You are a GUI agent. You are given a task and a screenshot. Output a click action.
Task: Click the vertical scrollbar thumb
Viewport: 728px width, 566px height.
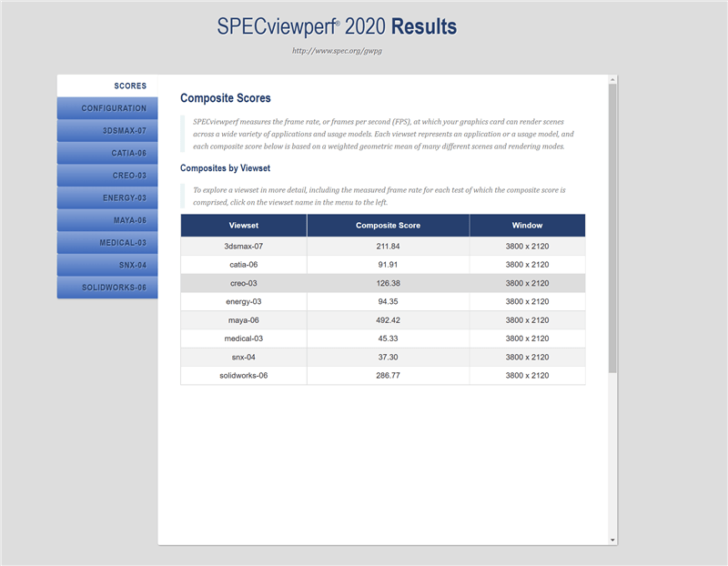point(612,228)
